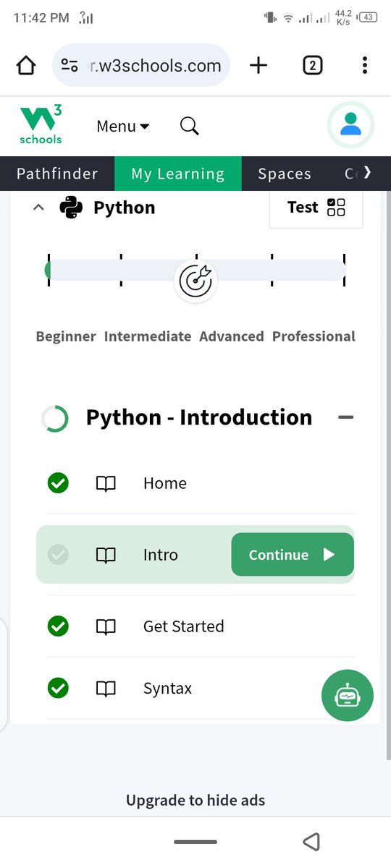Click the book icon beside Home
Viewport: 391px width, 868px height.
coord(106,483)
